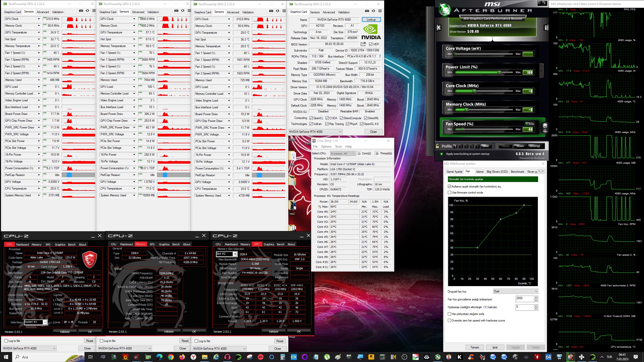The image size is (644, 362).
Task: Open File Explorer from taskbar
Action: coord(205,357)
